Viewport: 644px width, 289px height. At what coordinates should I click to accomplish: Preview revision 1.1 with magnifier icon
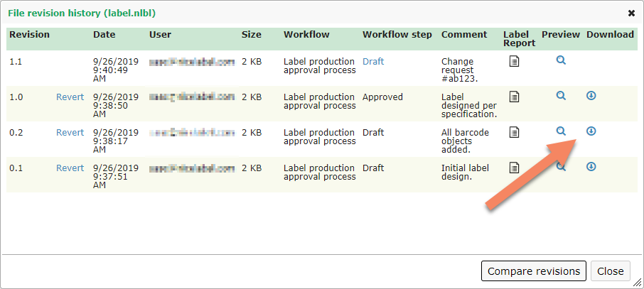click(561, 61)
